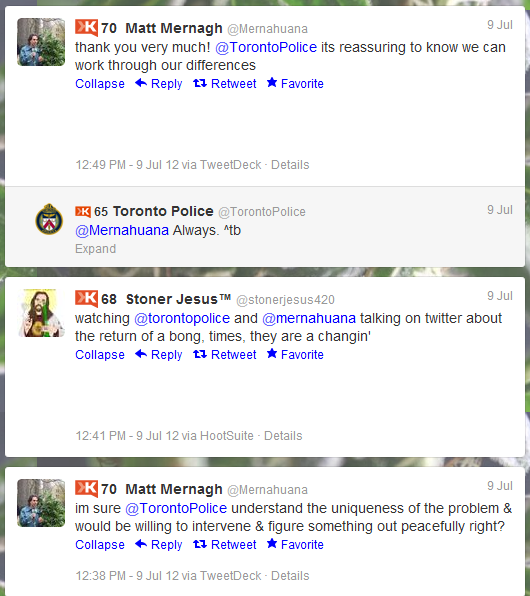
Task: Open Details of the 12:49 PM TweetDeck tweet
Action: tap(290, 165)
